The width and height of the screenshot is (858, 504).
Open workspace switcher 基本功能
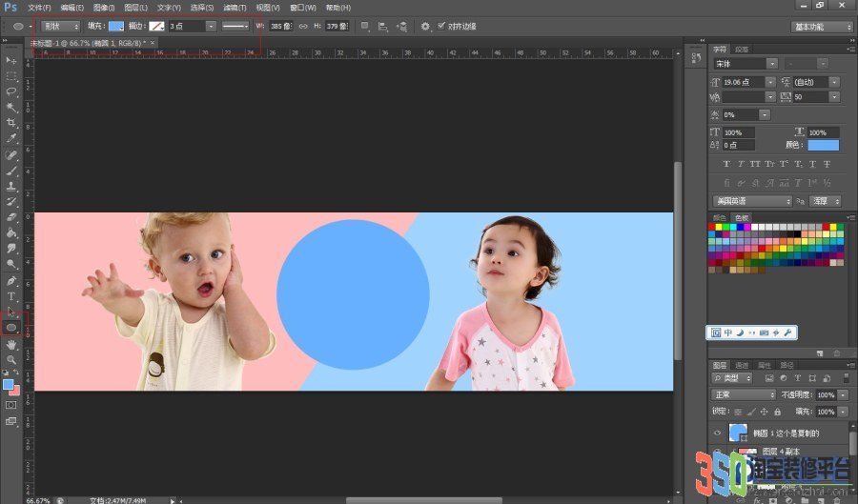click(822, 27)
